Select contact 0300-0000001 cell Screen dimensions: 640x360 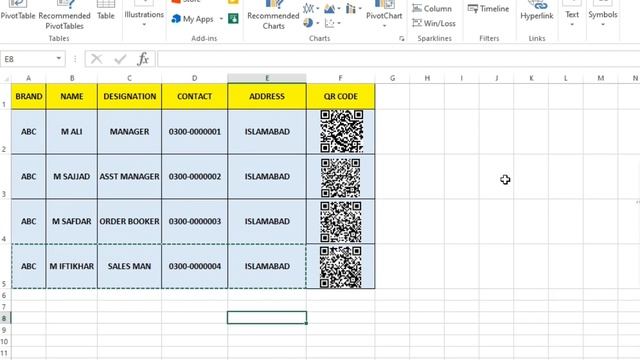click(195, 132)
